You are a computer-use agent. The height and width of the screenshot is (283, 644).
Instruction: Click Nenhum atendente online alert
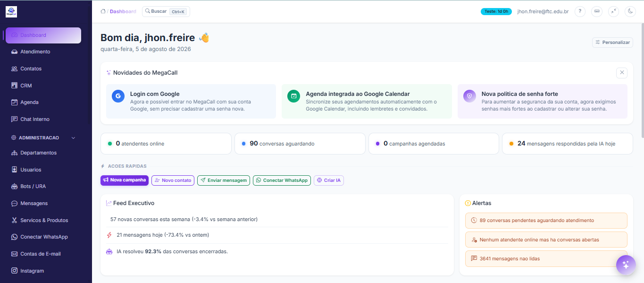(x=546, y=240)
